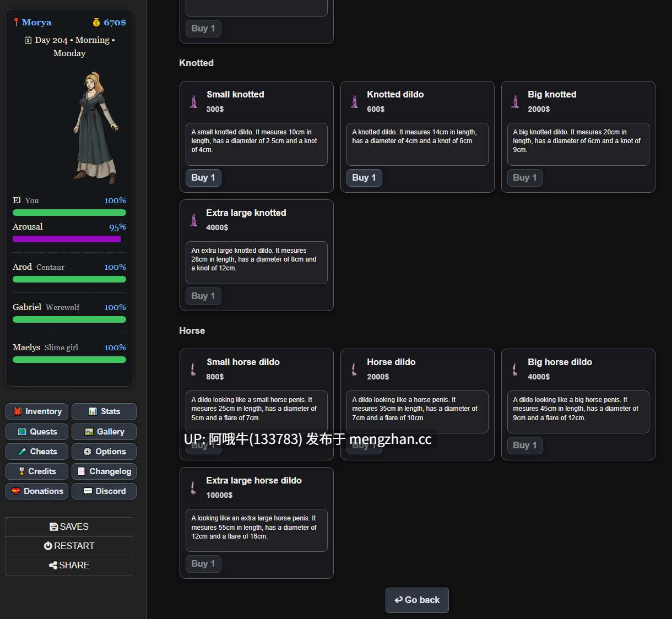Image resolution: width=672 pixels, height=619 pixels.
Task: View the Changelog
Action: [104, 471]
